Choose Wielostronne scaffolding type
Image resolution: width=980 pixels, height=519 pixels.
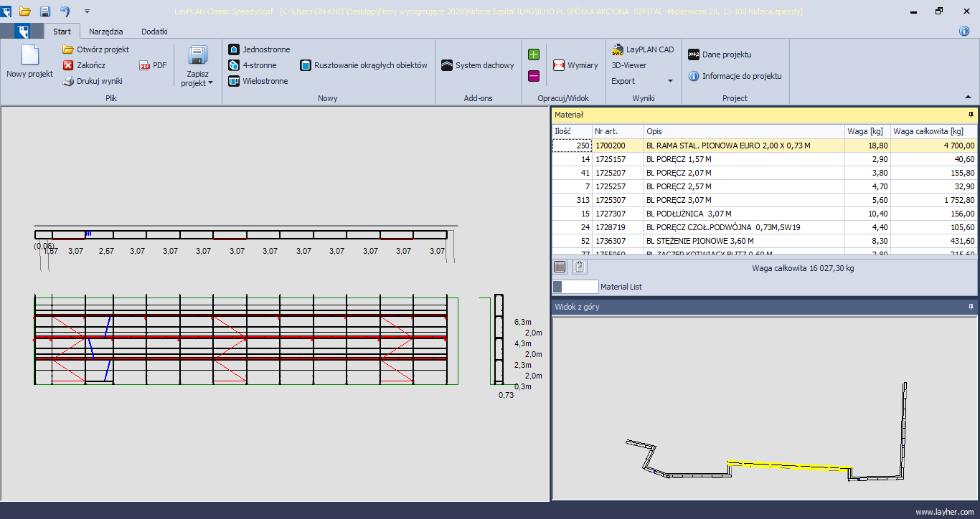coord(234,81)
